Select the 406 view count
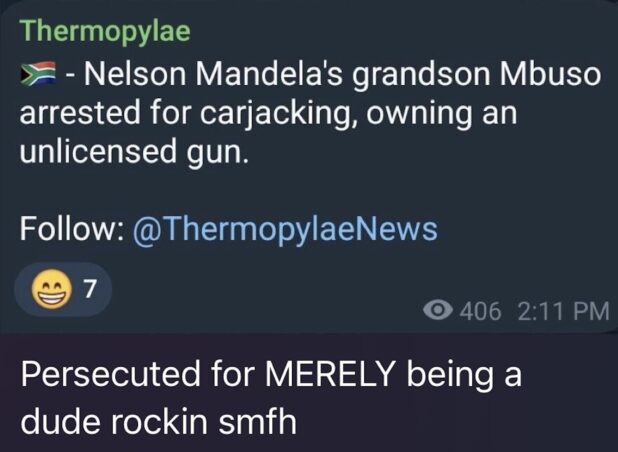The width and height of the screenshot is (618, 452). click(x=479, y=310)
